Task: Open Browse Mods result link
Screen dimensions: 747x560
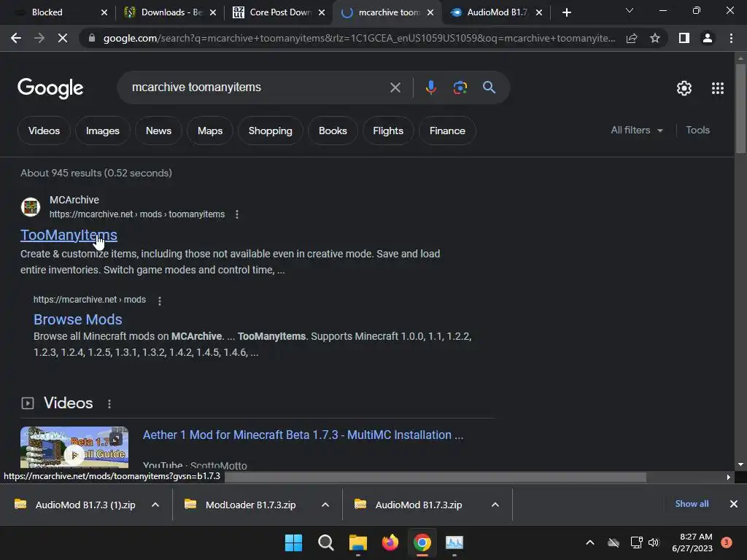Action: tap(77, 319)
